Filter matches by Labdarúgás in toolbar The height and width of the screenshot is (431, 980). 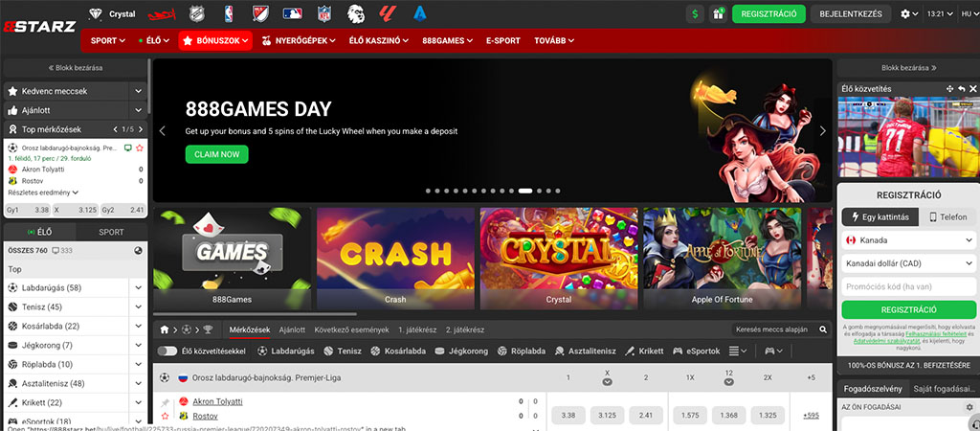point(285,351)
